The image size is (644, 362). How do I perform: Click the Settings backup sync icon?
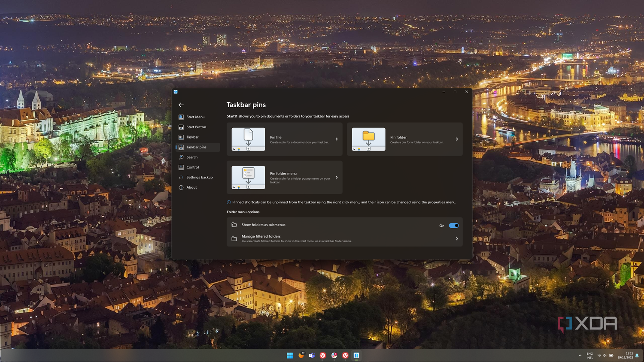(181, 177)
